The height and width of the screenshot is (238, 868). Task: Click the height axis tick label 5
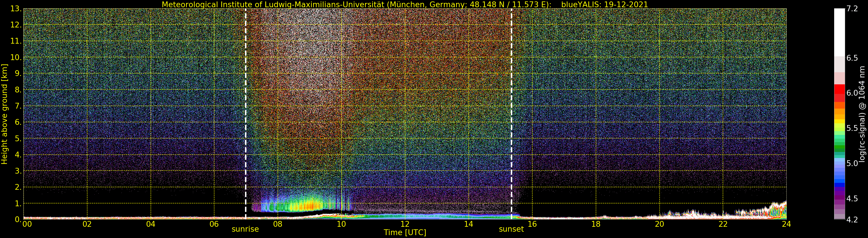click(x=18, y=139)
